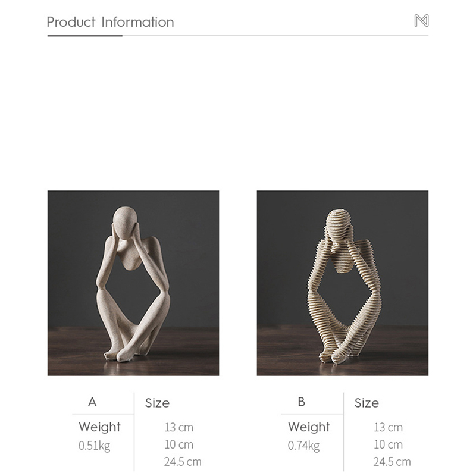Select the 13 cm value for product B

tap(389, 427)
